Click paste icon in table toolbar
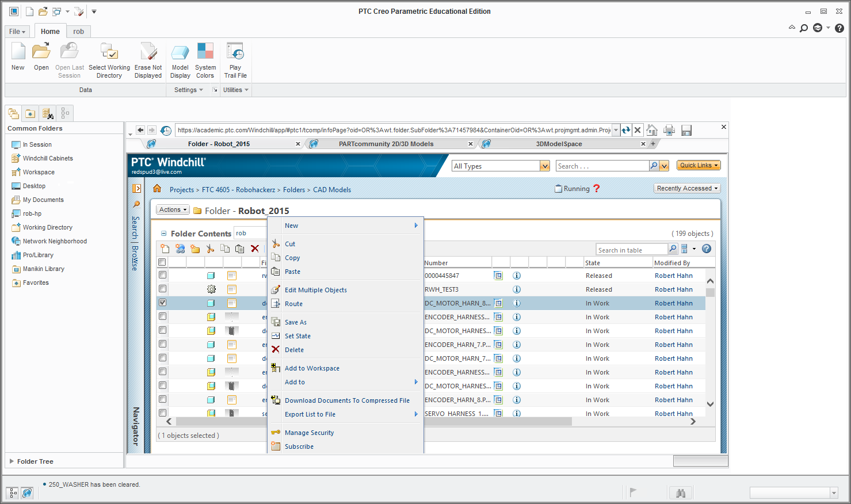The height and width of the screenshot is (504, 851). click(x=240, y=249)
